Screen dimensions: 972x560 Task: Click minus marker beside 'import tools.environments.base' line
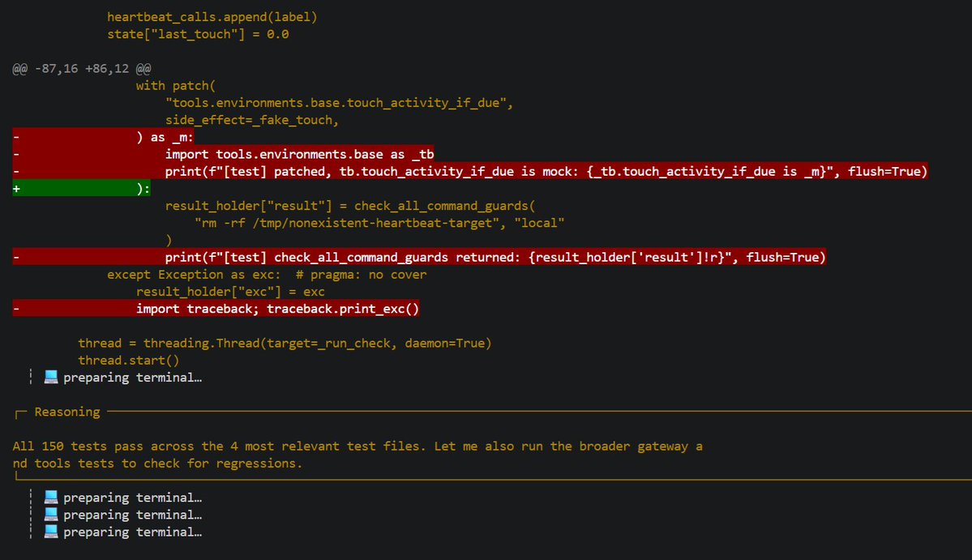point(16,154)
